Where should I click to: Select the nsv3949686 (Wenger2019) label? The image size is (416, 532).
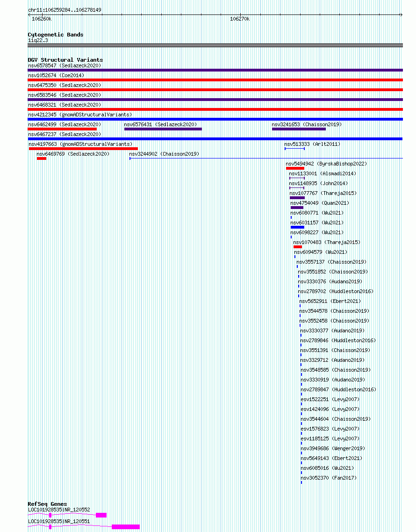333,449
